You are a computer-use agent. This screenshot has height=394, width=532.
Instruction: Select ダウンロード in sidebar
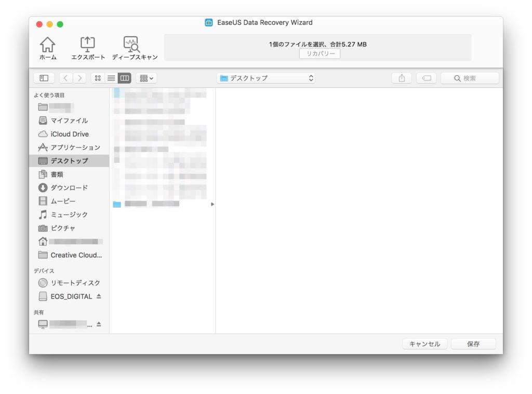pos(69,187)
